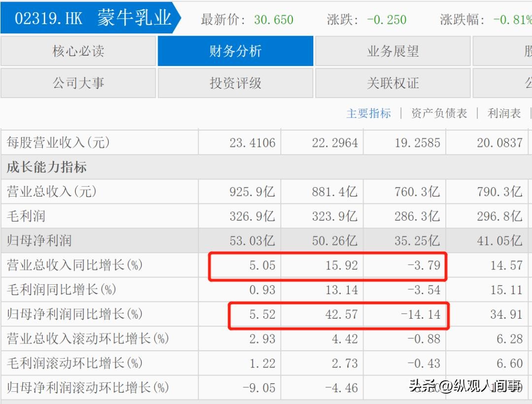Open the 关联权证 tab
532x404 pixels.
(x=393, y=83)
